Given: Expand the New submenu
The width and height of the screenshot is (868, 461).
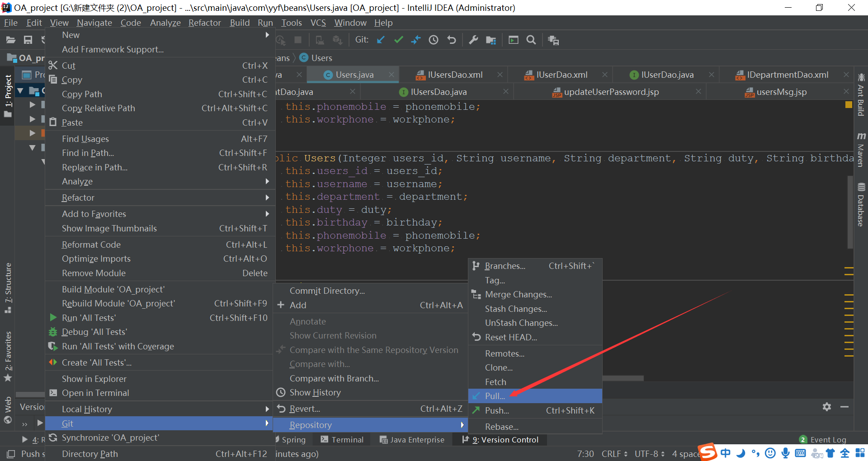Looking at the screenshot, I should [160, 35].
